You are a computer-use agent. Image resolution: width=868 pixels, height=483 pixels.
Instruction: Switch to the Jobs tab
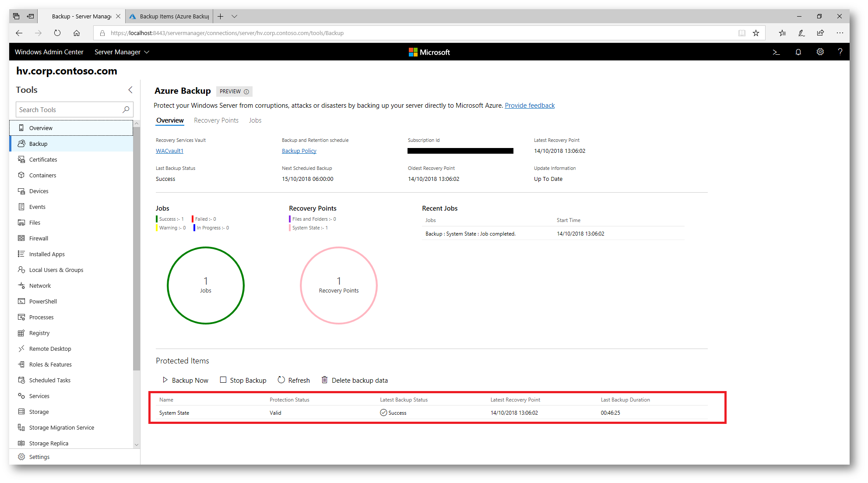[x=255, y=120]
